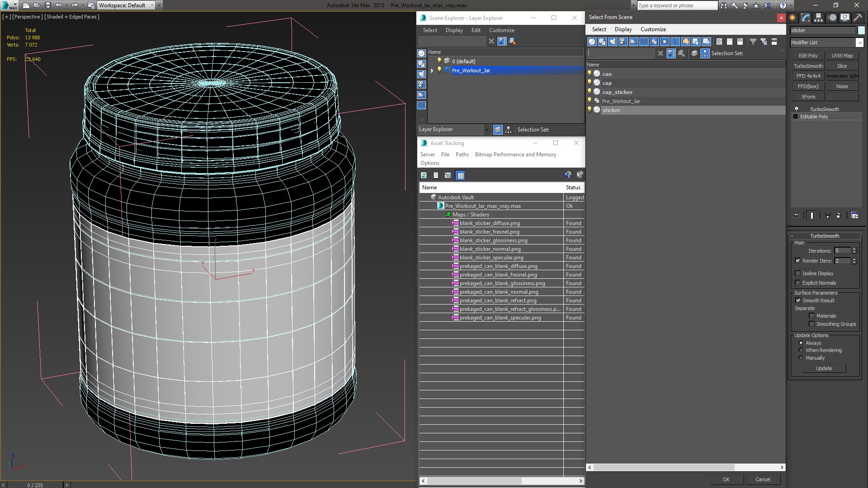Toggle bone objects filter in Select From Scene
Image resolution: width=868 pixels, height=488 pixels.
coord(675,42)
